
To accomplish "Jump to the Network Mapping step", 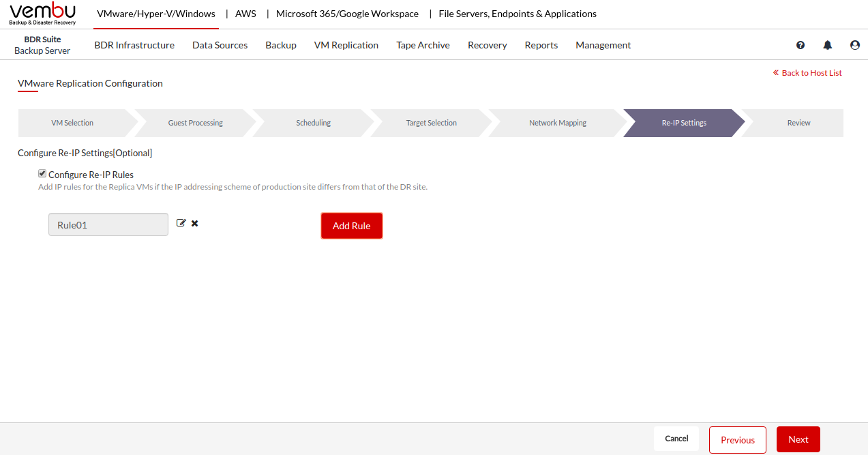I will click(557, 123).
